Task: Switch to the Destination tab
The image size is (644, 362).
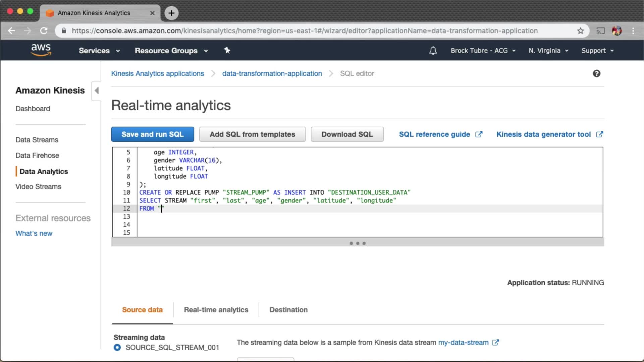Action: pos(288,310)
